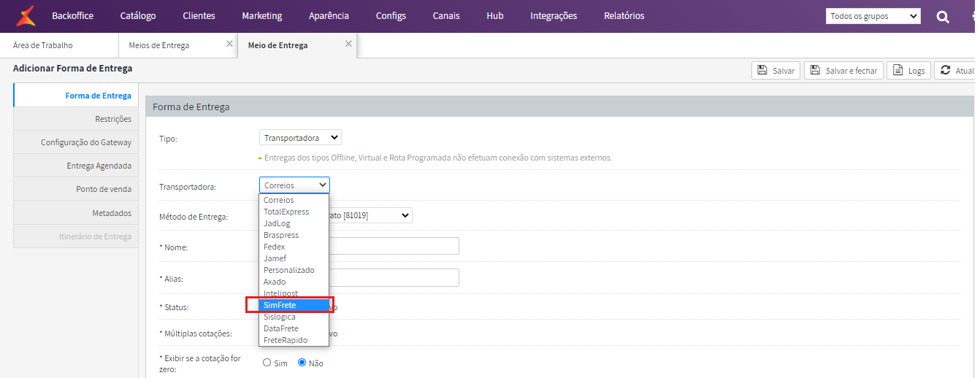The width and height of the screenshot is (980, 378).
Task: Close the Meios de Entrega tab
Action: (229, 44)
